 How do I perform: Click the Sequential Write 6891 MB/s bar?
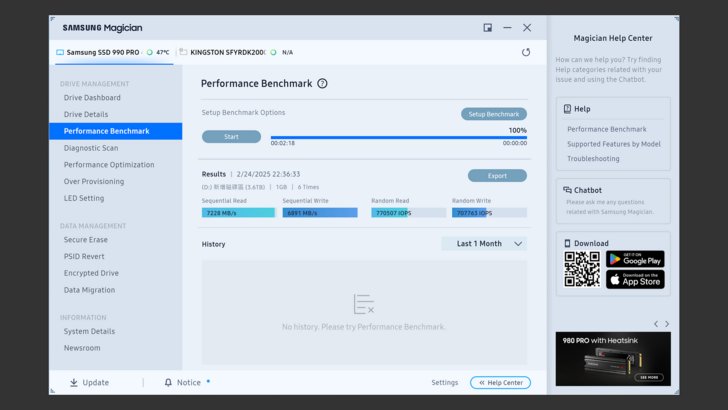(x=320, y=213)
